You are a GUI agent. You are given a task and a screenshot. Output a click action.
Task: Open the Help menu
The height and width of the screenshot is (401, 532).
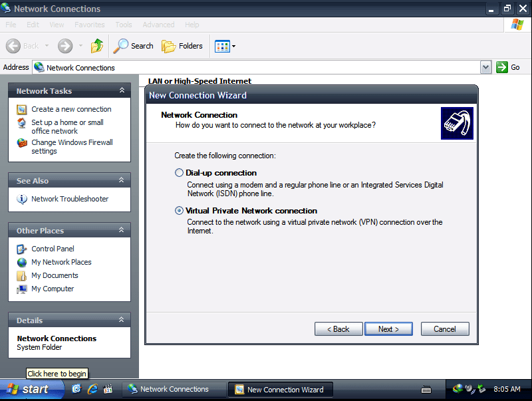pos(192,25)
